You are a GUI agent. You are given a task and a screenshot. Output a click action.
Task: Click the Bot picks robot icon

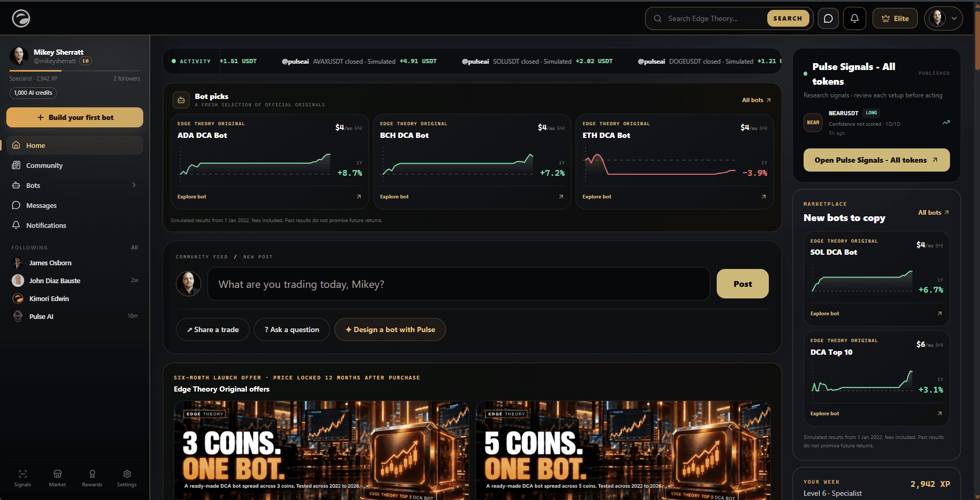(x=181, y=100)
